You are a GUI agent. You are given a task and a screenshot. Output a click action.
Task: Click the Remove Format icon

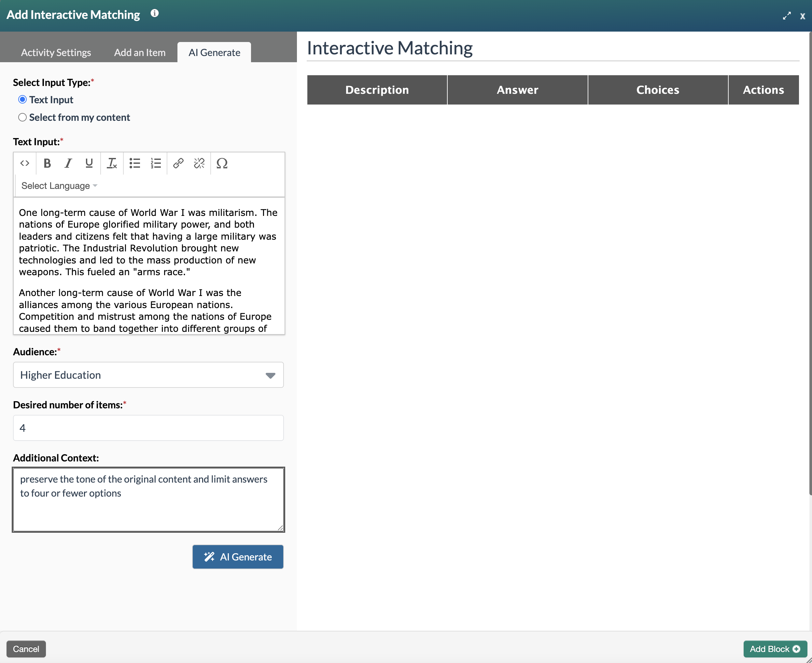click(111, 163)
